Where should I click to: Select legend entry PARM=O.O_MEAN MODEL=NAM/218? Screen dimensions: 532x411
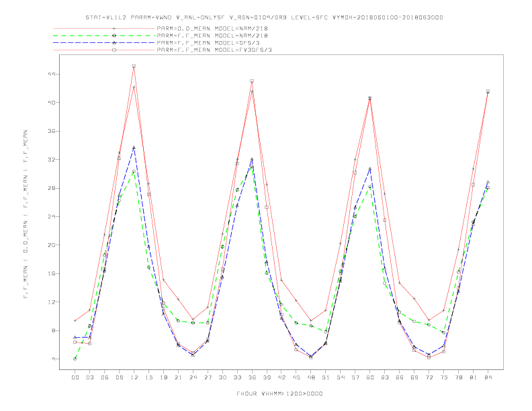pyautogui.click(x=212, y=28)
